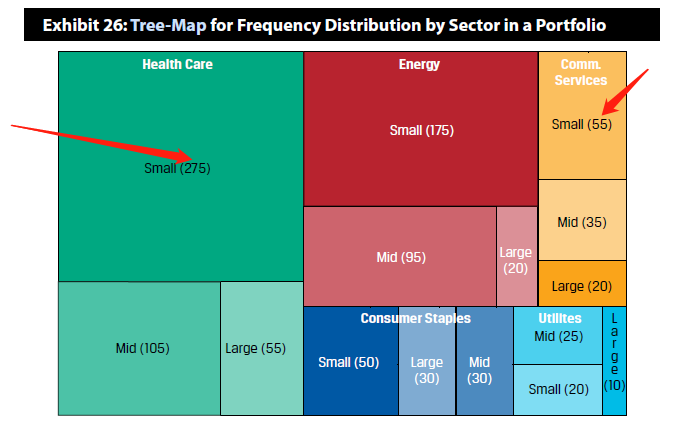Click the vertical Large (10) tile
Viewport: 692px width, 424px height.
[x=614, y=361]
